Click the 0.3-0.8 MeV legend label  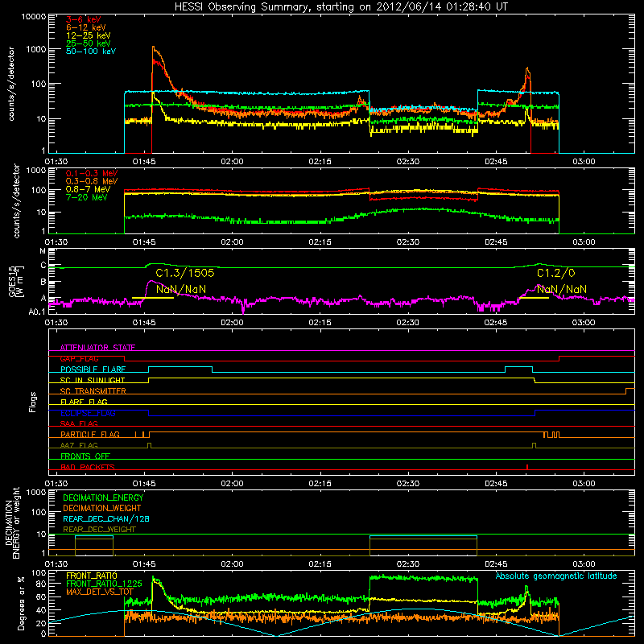[x=92, y=181]
